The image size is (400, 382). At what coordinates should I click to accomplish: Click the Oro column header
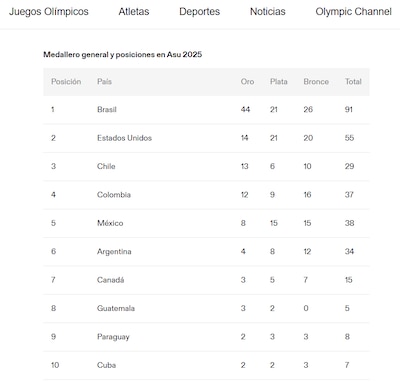pos(247,82)
